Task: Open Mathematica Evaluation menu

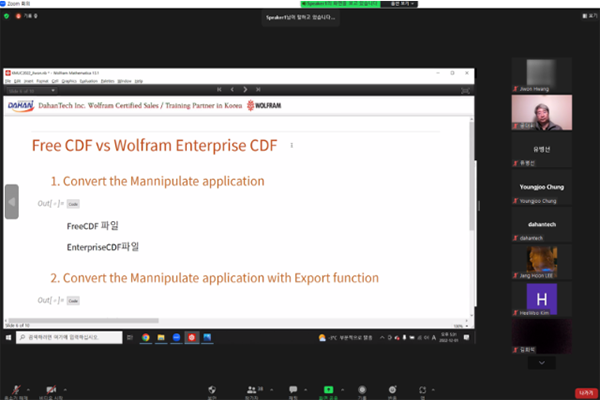Action: pos(89,81)
